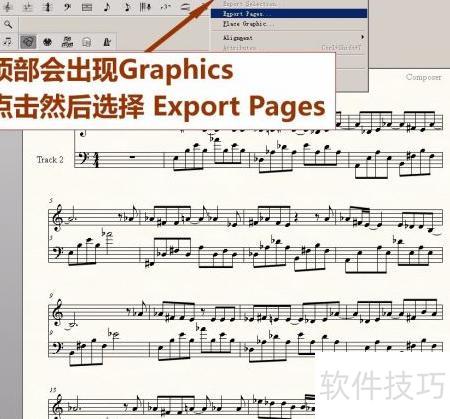The width and height of the screenshot is (450, 419).
Task: Select the Measure tool icon
Action: 87,7
